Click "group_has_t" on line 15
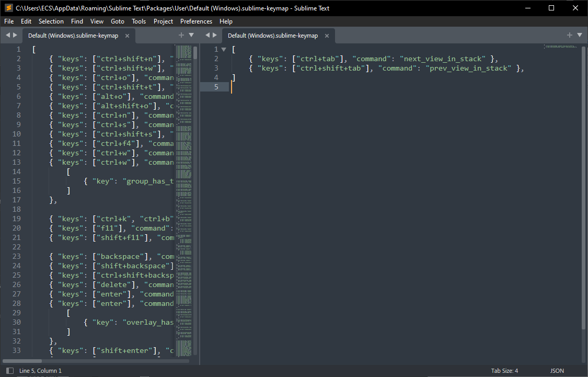The image size is (588, 377). pyautogui.click(x=148, y=181)
